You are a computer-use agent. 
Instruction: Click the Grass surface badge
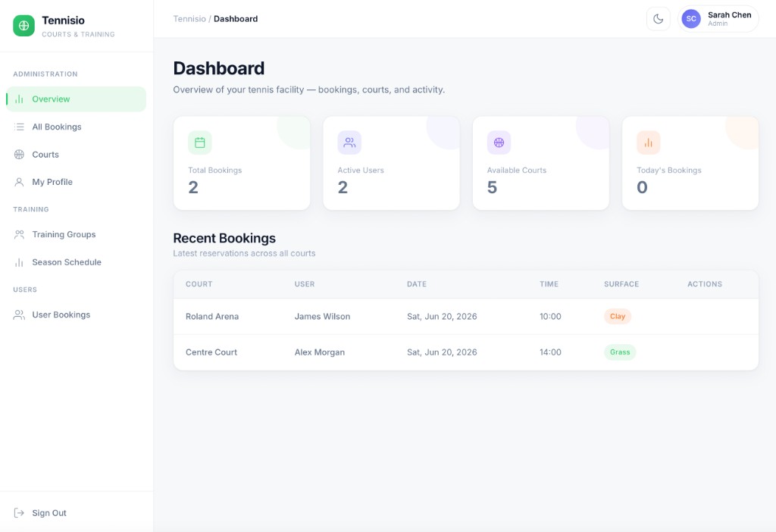coord(620,352)
